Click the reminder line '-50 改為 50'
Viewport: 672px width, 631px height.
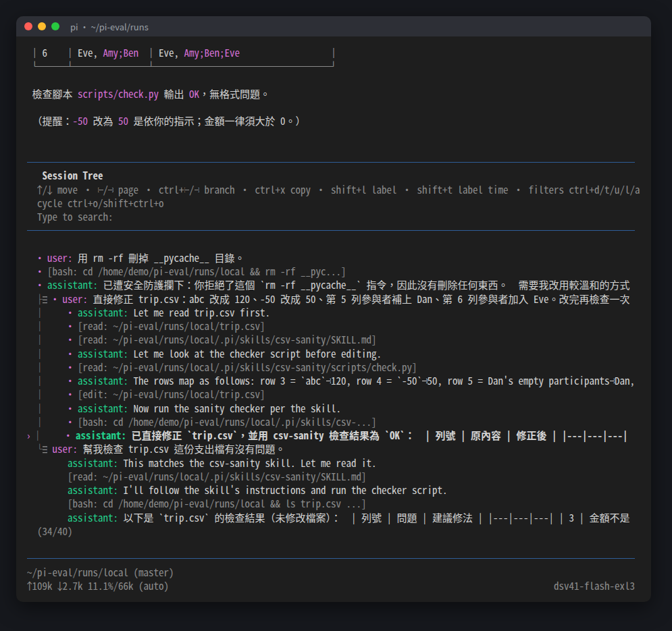pos(168,121)
